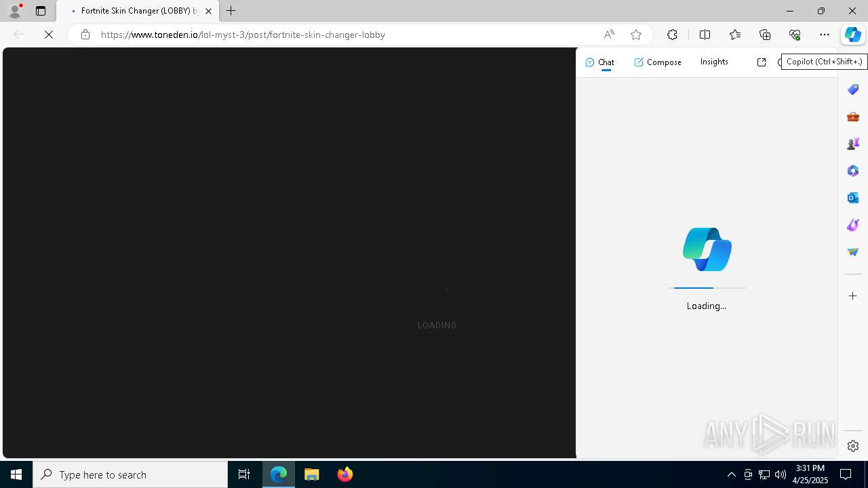Open Settings and more ellipsis menu
Viewport: 868px width, 488px height.
point(825,35)
